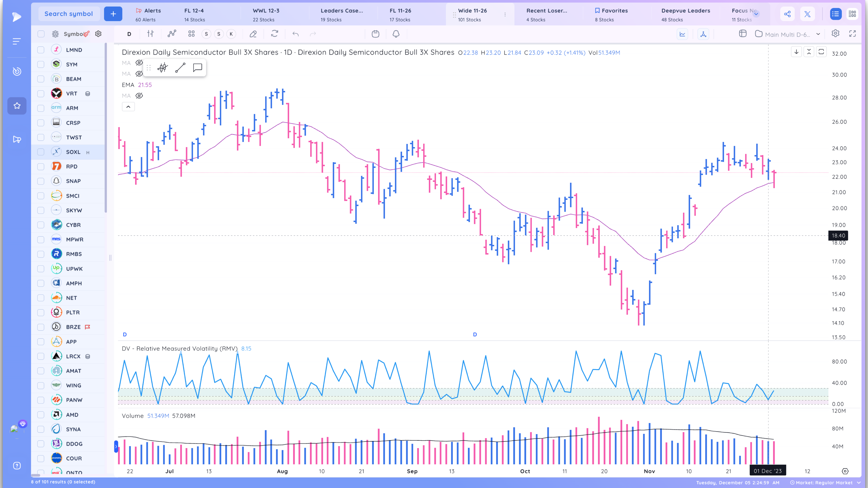The width and height of the screenshot is (868, 488).
Task: Click the timeline target icon at bottom right
Action: click(x=845, y=471)
